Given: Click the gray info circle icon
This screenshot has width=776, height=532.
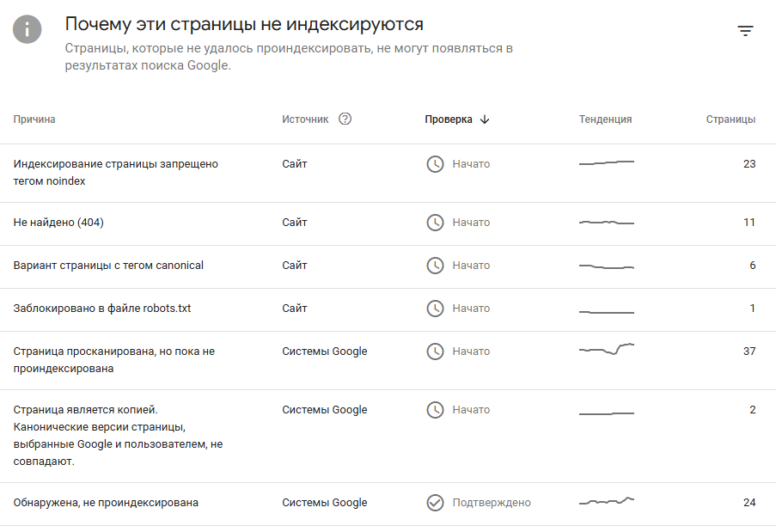Looking at the screenshot, I should point(27,29).
